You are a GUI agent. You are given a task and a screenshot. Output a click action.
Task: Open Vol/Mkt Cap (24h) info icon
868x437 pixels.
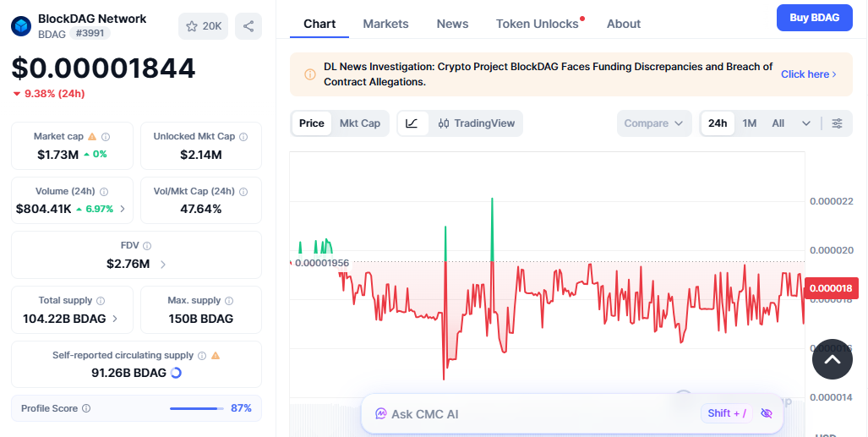[243, 191]
